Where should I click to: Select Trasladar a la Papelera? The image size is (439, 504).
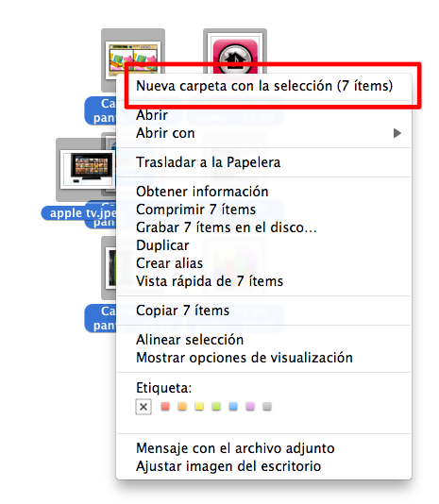[x=264, y=162]
